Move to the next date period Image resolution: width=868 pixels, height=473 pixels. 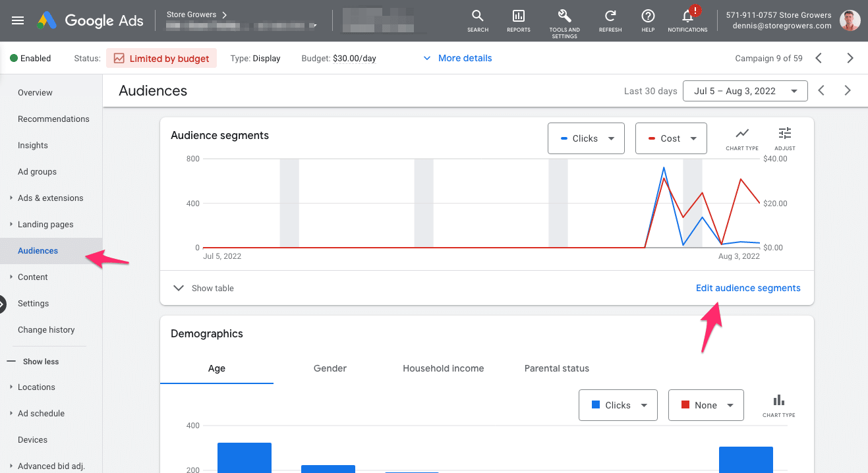pos(848,91)
